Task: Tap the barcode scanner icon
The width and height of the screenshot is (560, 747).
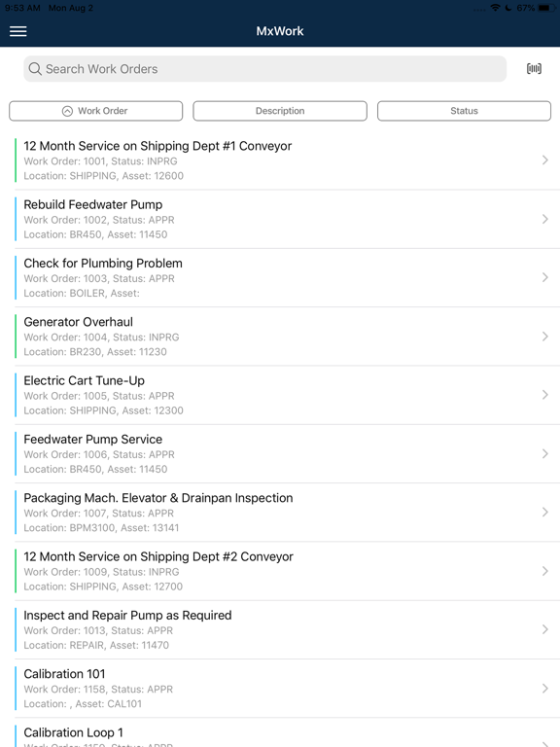Action: click(534, 69)
